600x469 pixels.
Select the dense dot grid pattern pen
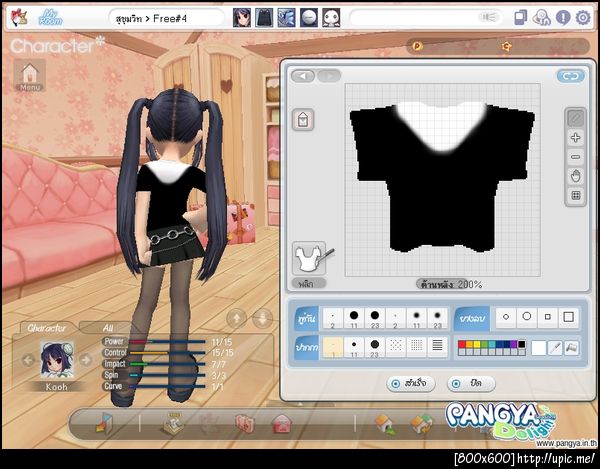pyautogui.click(x=417, y=346)
